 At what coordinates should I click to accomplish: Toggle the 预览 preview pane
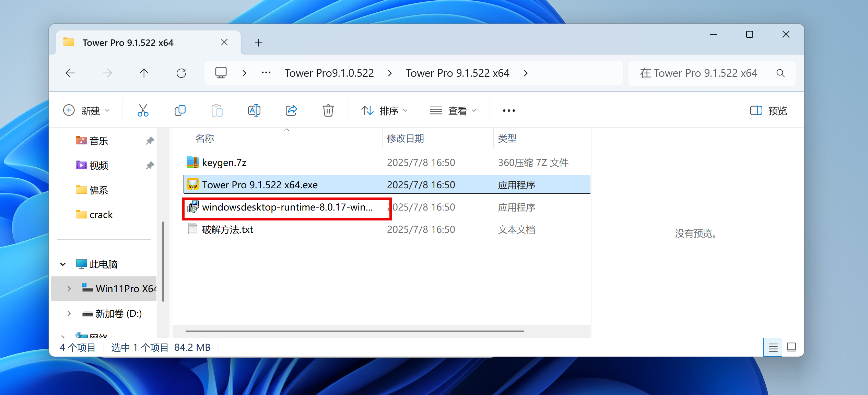pos(769,110)
